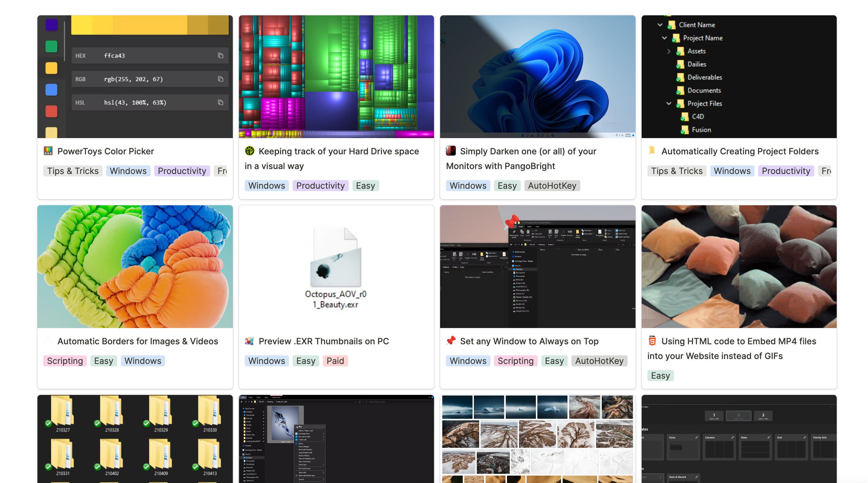This screenshot has height=483, width=868.
Task: Collapse the Client Name tree chevron
Action: click(x=660, y=25)
